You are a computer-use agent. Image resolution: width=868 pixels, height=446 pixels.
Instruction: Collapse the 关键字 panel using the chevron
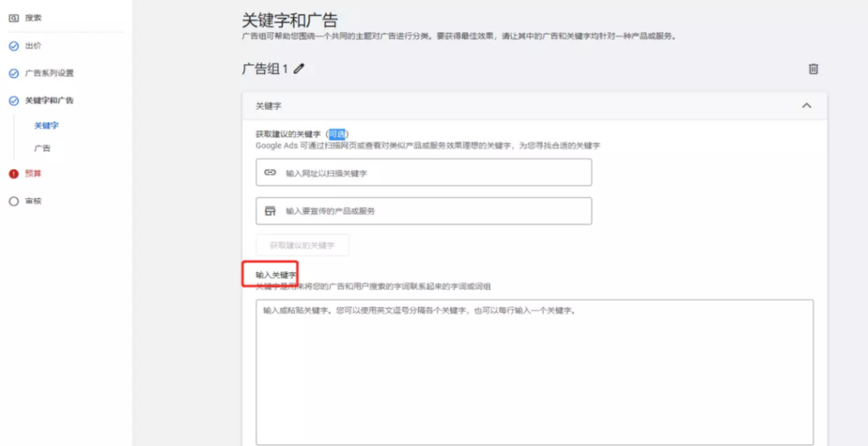(806, 106)
